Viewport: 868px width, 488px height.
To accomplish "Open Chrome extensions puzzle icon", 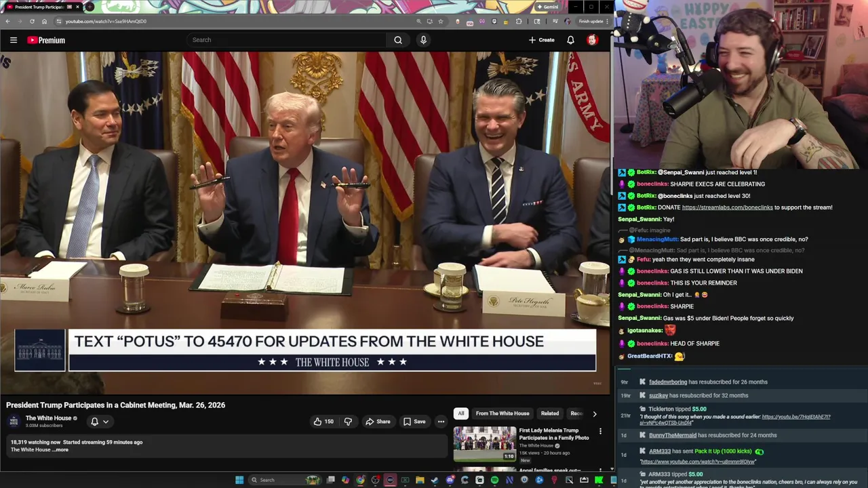I will [x=519, y=21].
